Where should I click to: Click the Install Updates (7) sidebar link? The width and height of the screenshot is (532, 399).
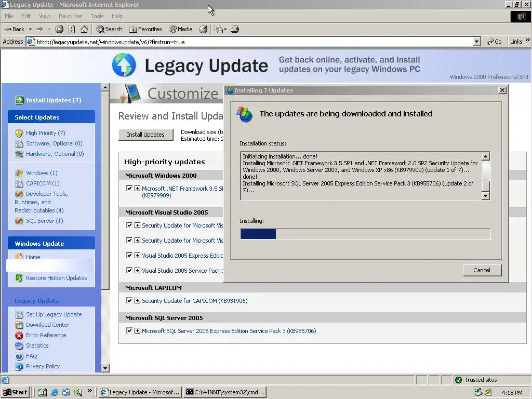(54, 100)
